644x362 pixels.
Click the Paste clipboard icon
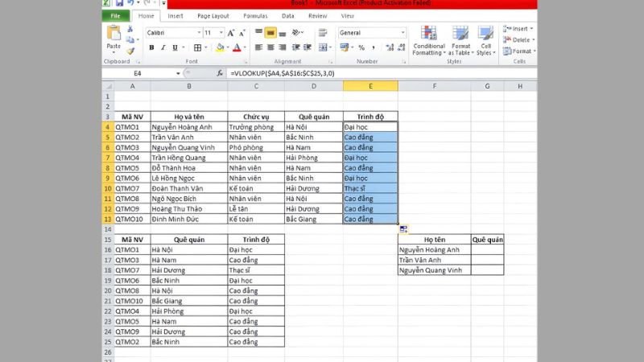point(114,33)
